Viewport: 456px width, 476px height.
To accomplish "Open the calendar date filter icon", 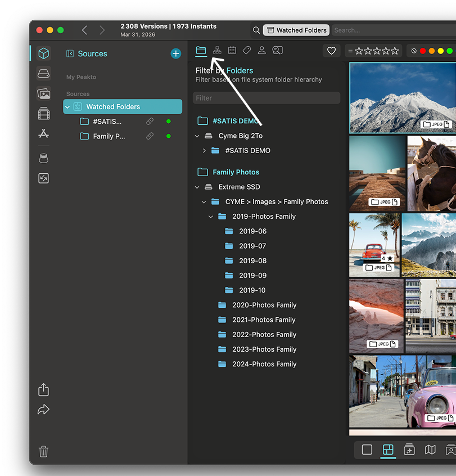I will pos(232,51).
